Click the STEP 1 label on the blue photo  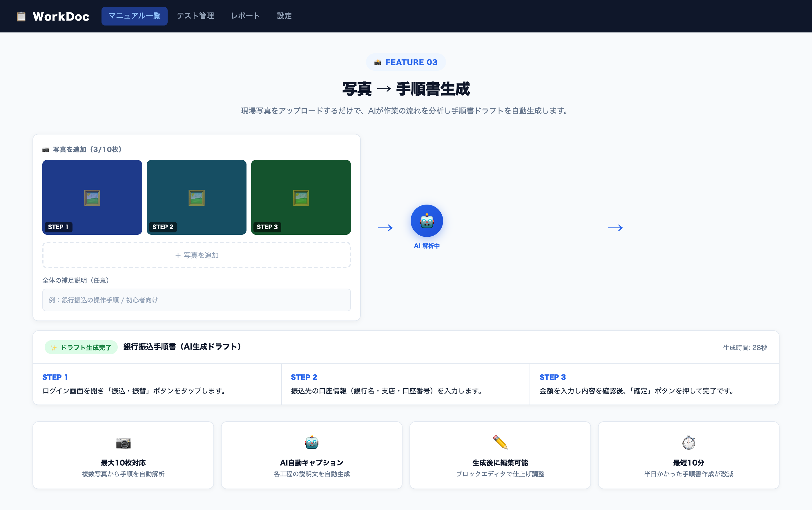pos(58,227)
